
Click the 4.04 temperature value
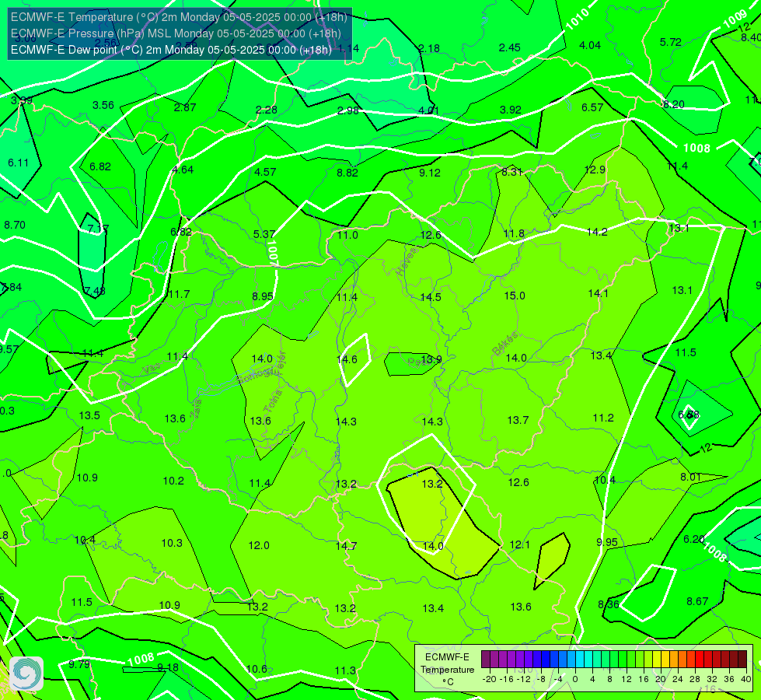click(590, 45)
